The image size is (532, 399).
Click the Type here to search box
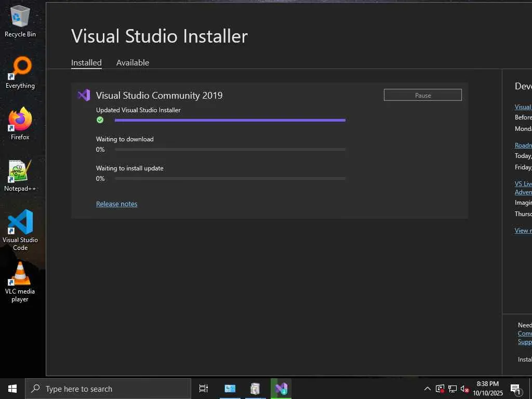click(108, 389)
